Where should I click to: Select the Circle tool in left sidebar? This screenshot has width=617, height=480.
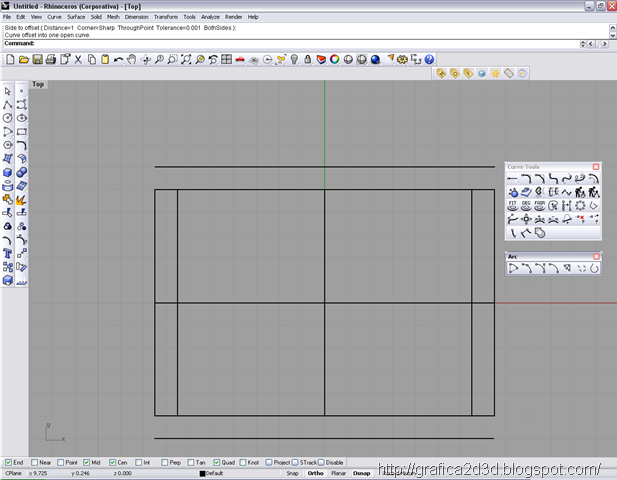(x=8, y=118)
